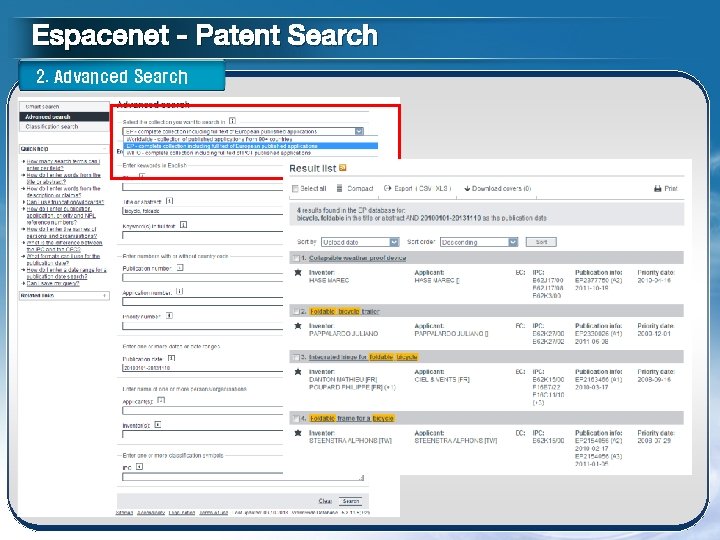
Task: Open info icon beside Publication number
Action: coord(180,267)
